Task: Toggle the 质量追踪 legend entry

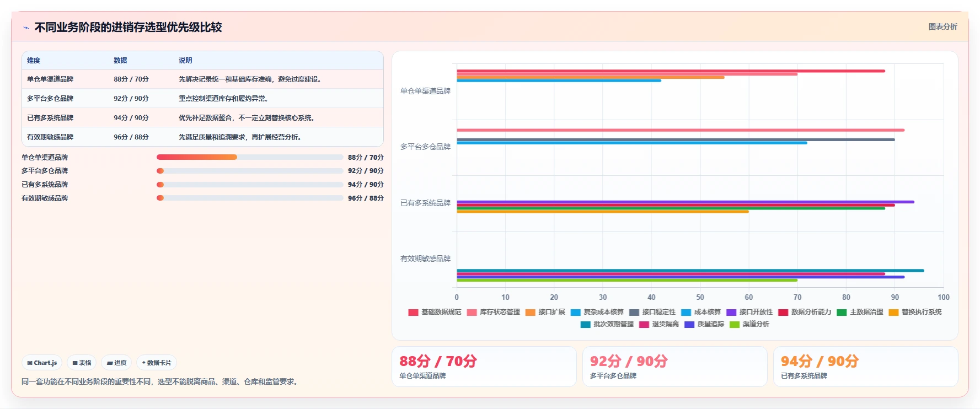Action: (x=704, y=324)
